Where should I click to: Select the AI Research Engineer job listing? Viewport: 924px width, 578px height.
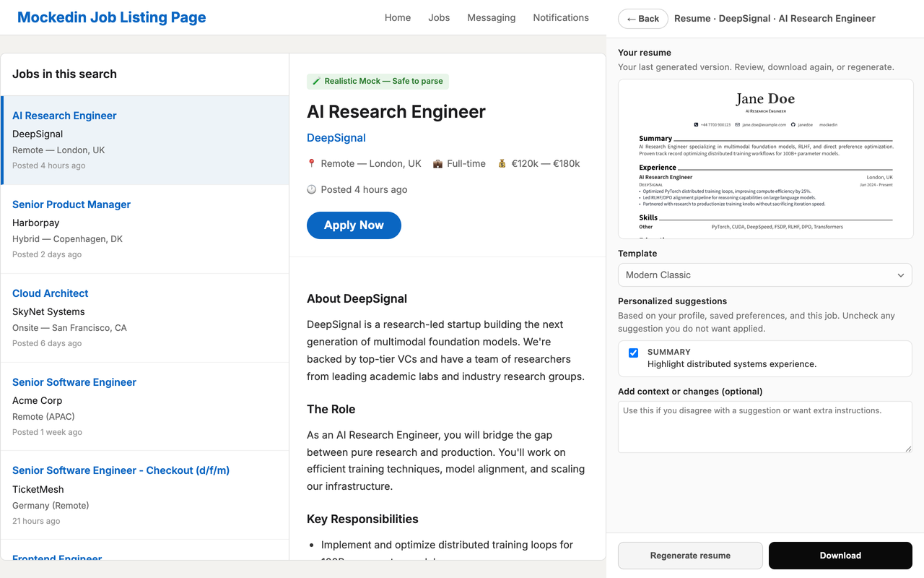145,140
